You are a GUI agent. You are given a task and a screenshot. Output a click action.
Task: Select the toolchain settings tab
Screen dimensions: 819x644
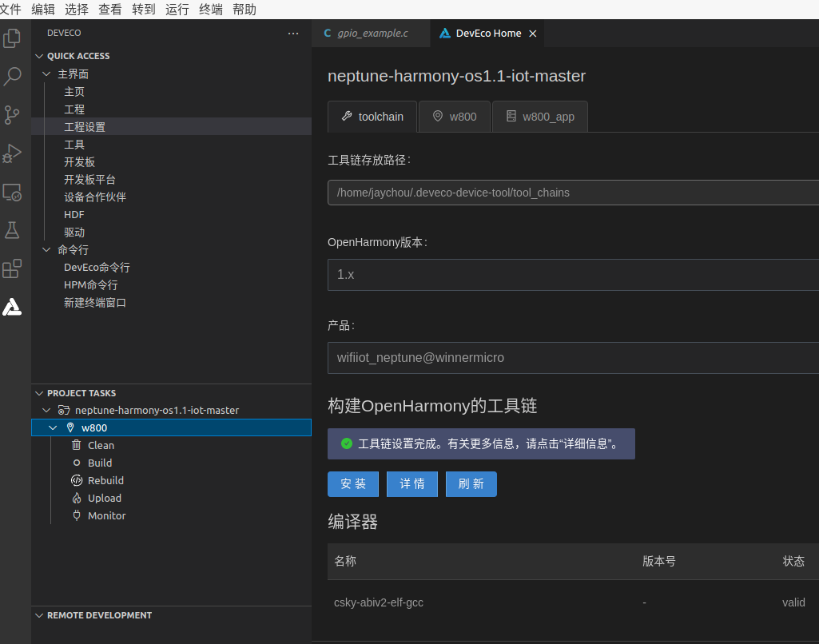click(372, 117)
